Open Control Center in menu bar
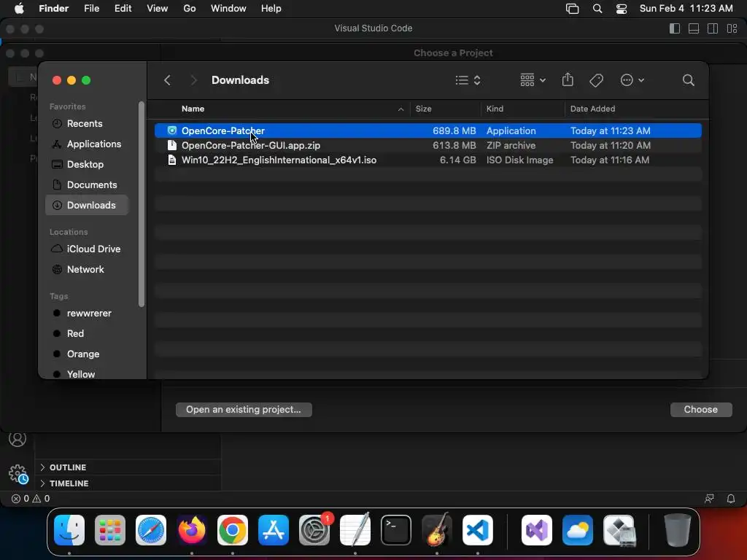The height and width of the screenshot is (560, 747). pos(622,9)
